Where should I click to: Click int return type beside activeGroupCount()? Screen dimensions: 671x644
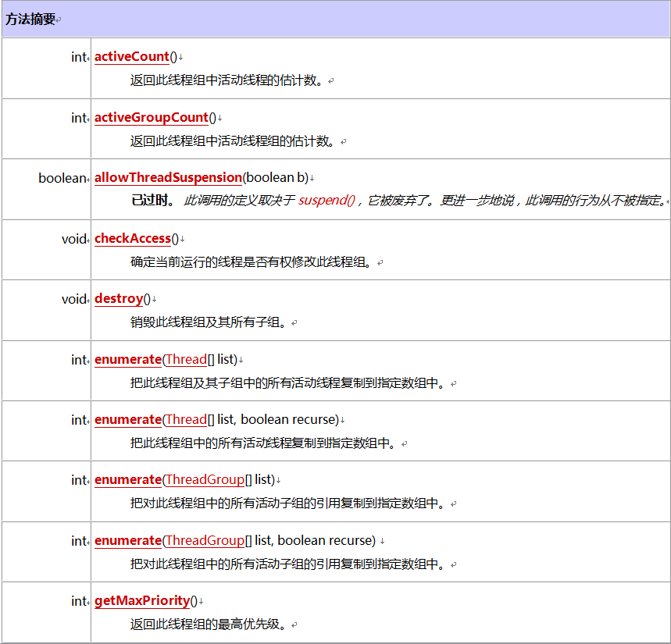coord(79,118)
